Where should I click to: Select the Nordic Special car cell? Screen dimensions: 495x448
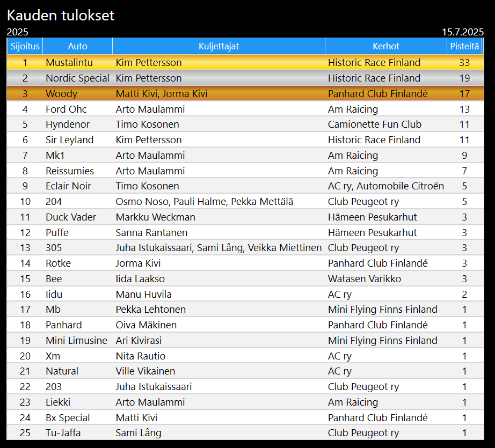pos(77,78)
